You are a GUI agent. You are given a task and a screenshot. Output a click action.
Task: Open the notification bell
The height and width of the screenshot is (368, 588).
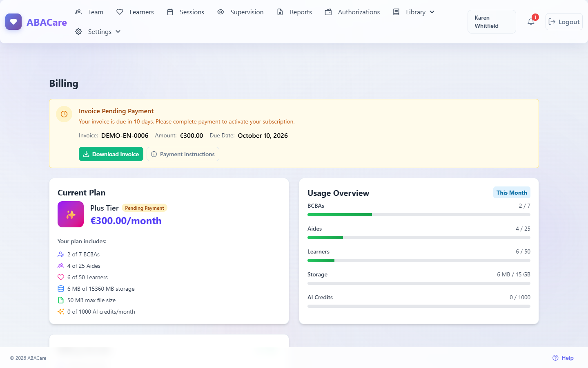click(x=531, y=22)
